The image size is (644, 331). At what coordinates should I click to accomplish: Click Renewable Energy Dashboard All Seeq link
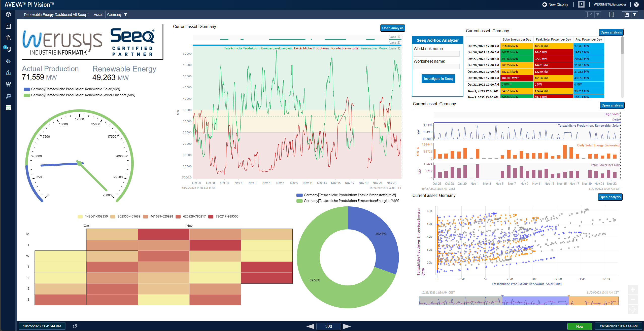[55, 15]
